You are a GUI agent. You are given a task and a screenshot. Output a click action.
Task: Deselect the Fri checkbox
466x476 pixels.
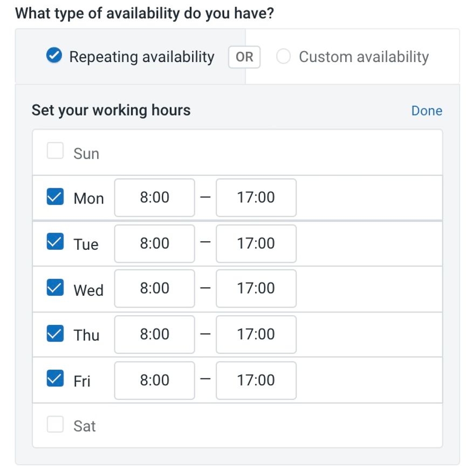(x=55, y=378)
